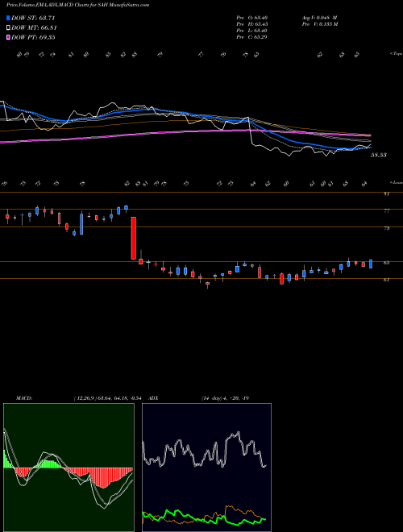Select the 'DOW MT: 66.81' legend text
403x532 pixels.
pyautogui.click(x=34, y=28)
